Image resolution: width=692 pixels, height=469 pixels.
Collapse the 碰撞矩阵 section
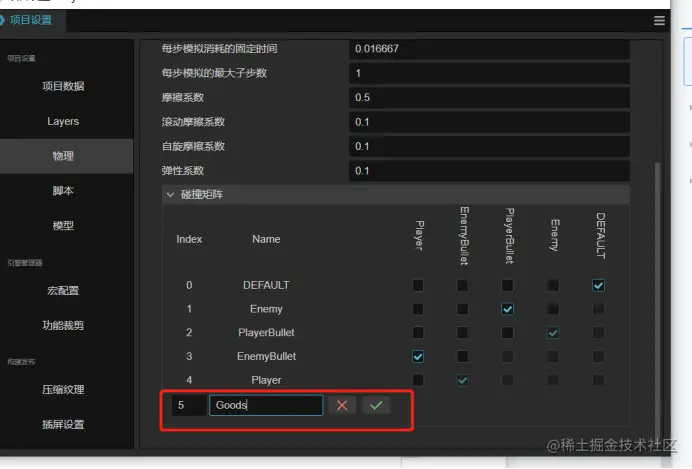coord(170,195)
